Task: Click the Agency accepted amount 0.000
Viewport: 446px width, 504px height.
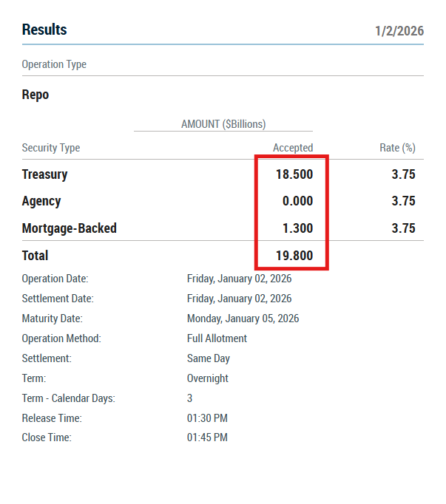Action: point(297,201)
